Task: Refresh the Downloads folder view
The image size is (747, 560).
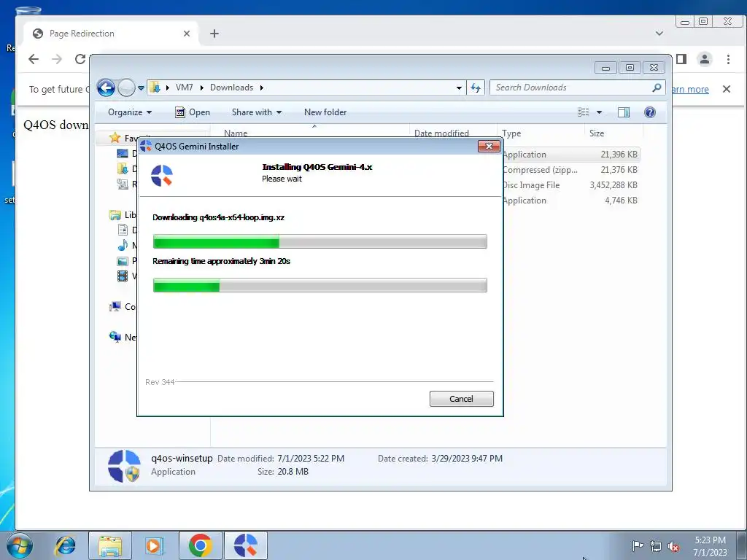Action: click(476, 87)
